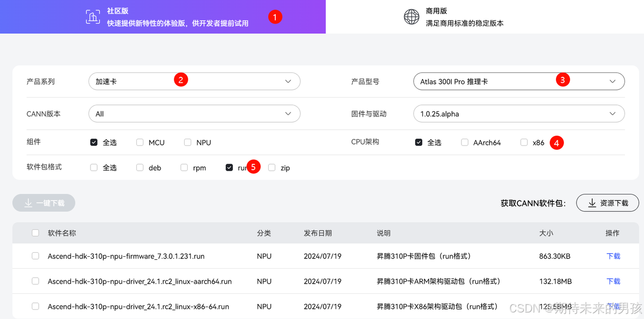Click the 说明 column header
The image size is (644, 319).
[x=384, y=233]
